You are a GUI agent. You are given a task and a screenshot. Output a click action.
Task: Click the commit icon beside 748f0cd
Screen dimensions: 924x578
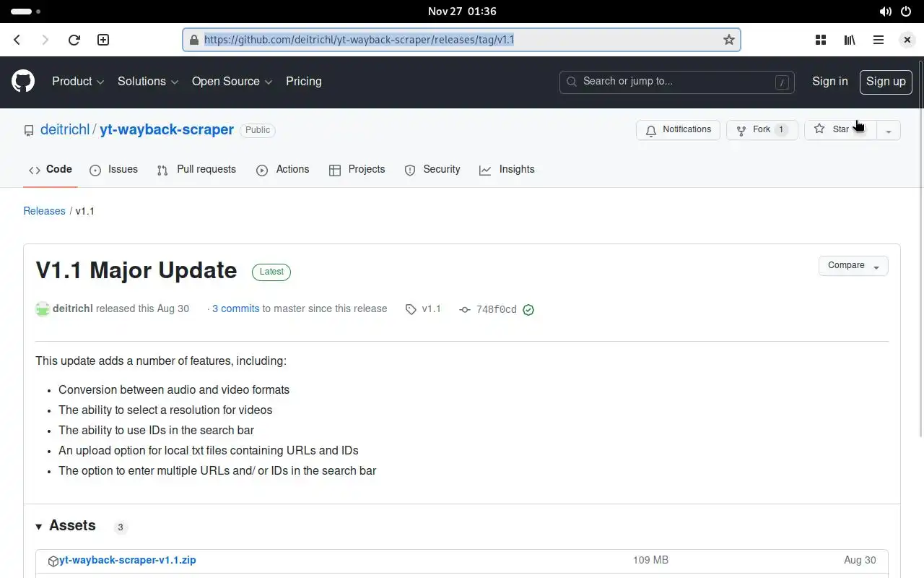point(465,309)
